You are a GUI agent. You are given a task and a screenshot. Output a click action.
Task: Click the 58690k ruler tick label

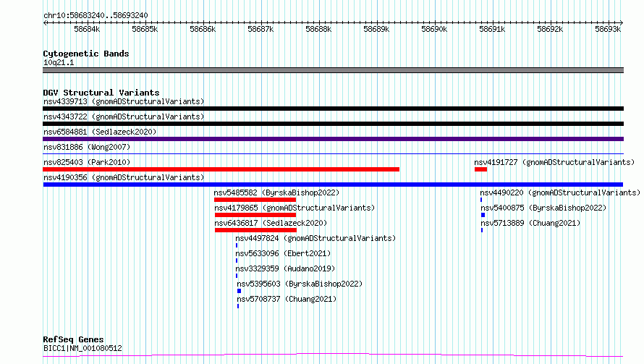click(x=434, y=29)
